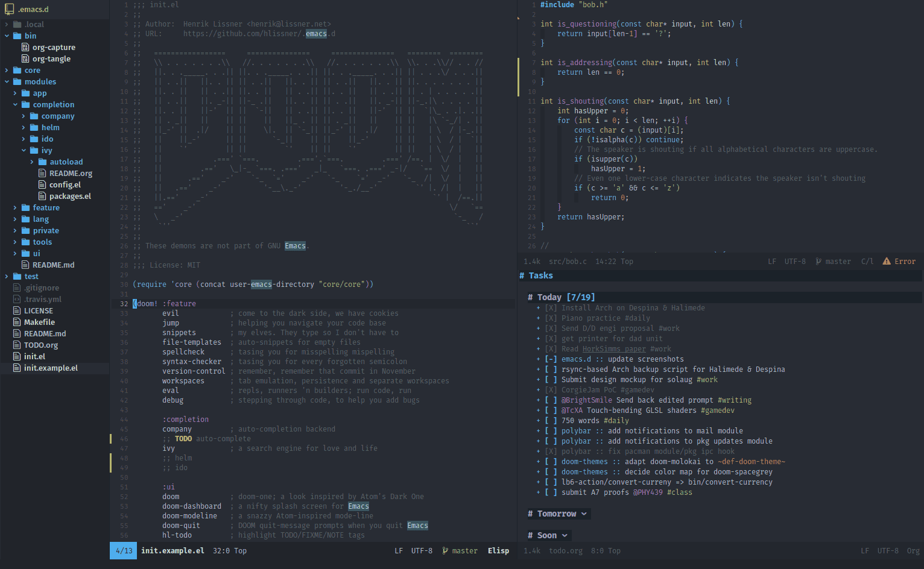Click the .travis.yml file icon in sidebar
This screenshot has height=569, width=924.
click(x=17, y=299)
